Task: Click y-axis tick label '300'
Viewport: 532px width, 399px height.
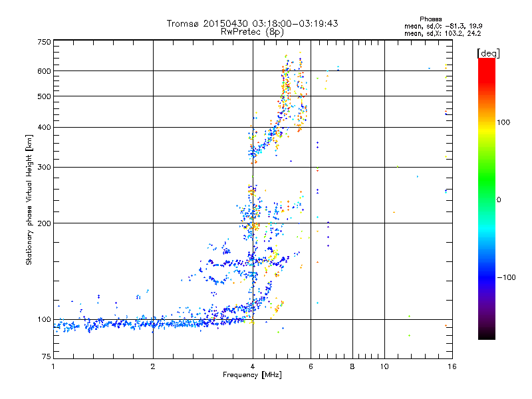Action: [45, 167]
